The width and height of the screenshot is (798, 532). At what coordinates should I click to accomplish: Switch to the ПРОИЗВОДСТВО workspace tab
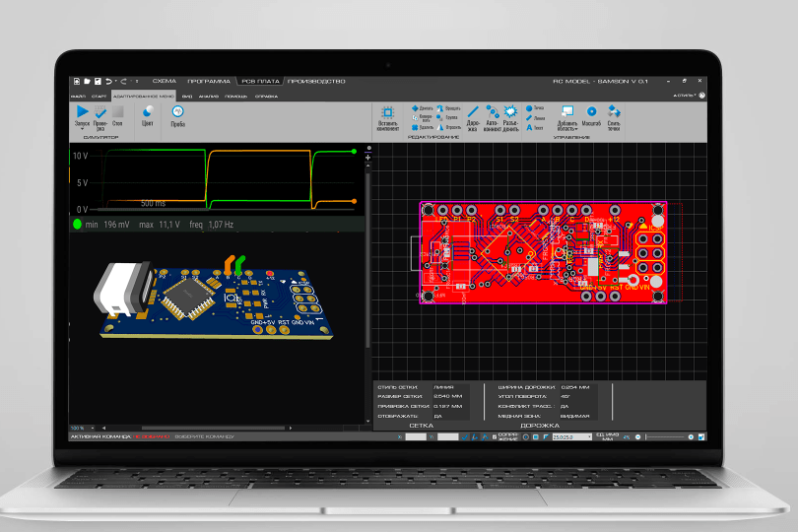(x=316, y=81)
